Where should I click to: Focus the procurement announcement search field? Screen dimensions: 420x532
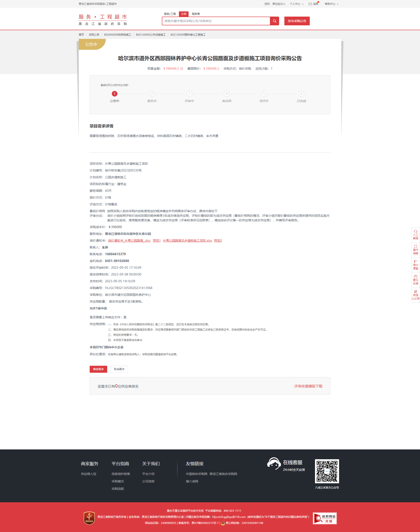tap(216, 21)
